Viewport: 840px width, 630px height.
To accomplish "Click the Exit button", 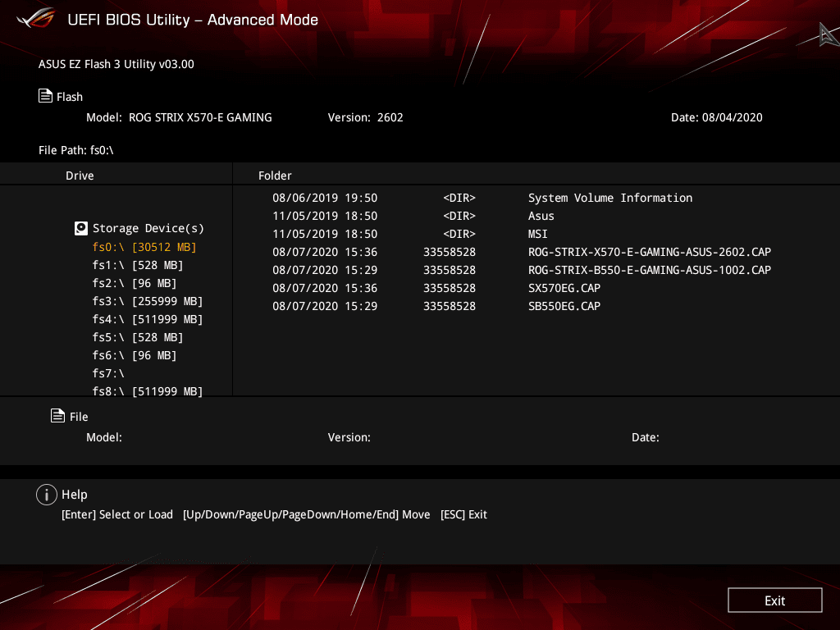I will point(774,600).
